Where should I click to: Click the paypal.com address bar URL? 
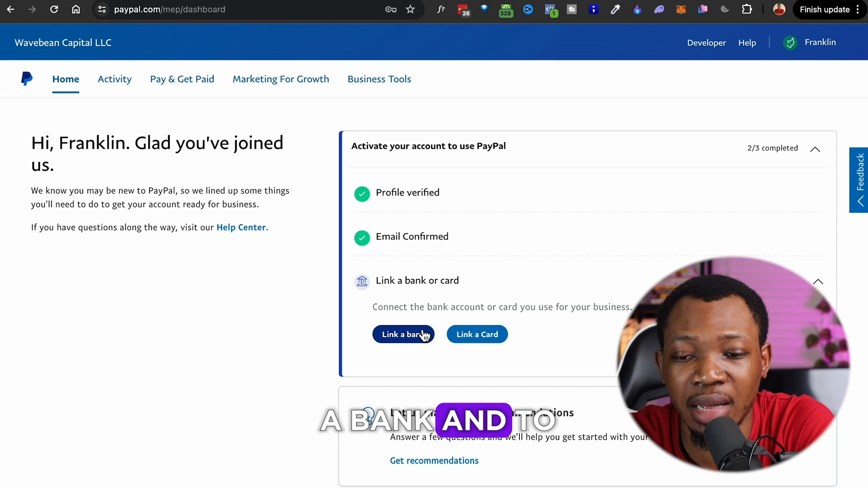[170, 9]
